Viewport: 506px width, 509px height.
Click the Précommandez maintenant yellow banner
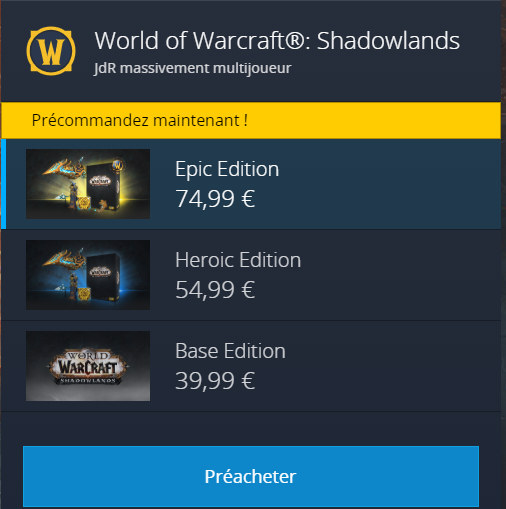(x=251, y=120)
